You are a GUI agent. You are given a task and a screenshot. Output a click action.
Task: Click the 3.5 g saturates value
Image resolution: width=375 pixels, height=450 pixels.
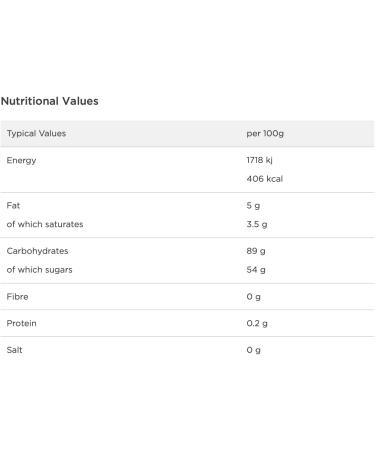coord(257,224)
